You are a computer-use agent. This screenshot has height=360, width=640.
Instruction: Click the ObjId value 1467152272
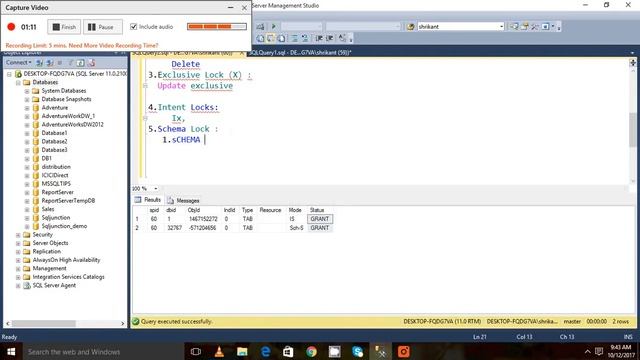(x=203, y=219)
